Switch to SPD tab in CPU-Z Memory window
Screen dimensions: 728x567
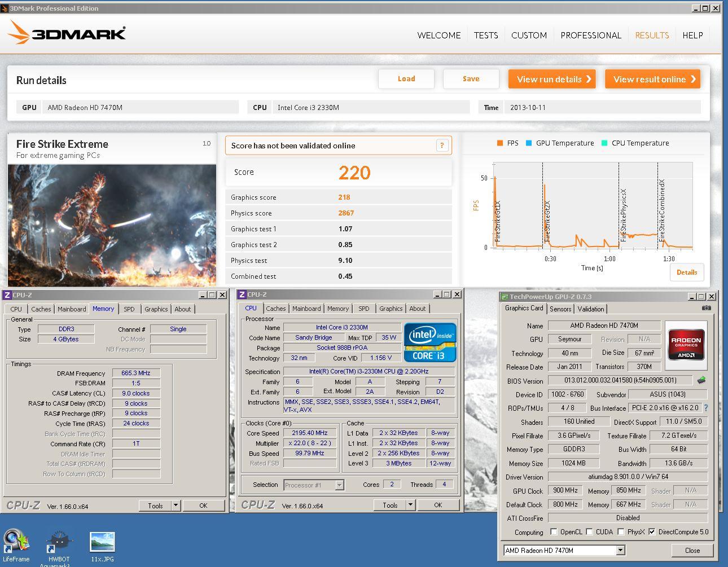129,309
